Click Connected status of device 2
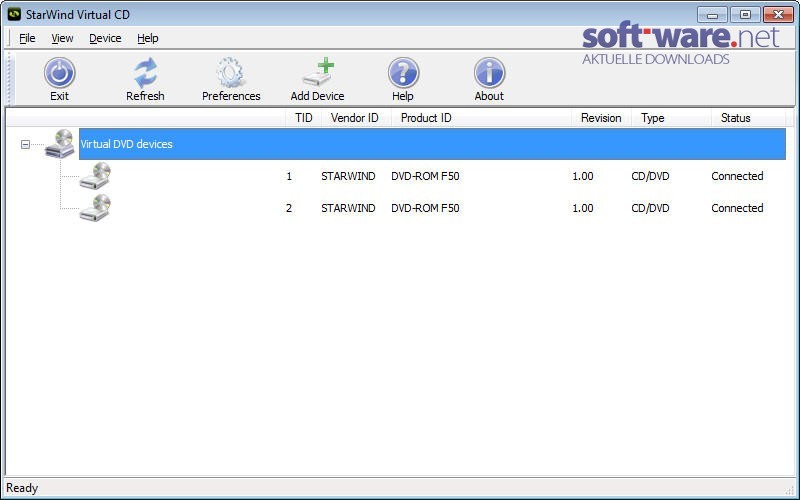800x500 pixels. point(737,208)
